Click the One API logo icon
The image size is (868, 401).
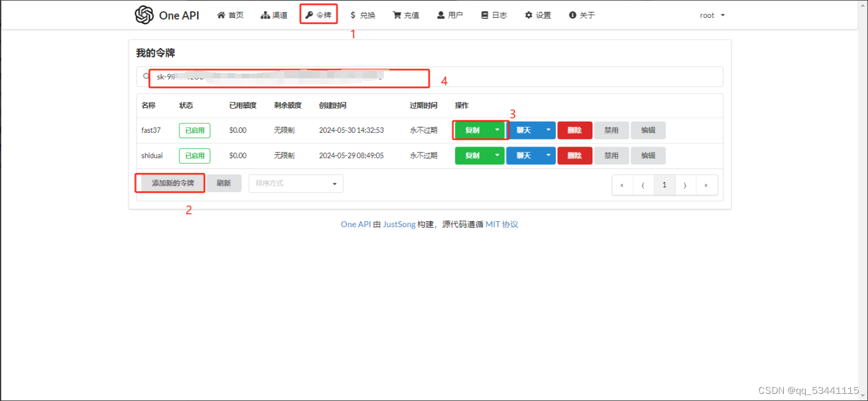[143, 15]
